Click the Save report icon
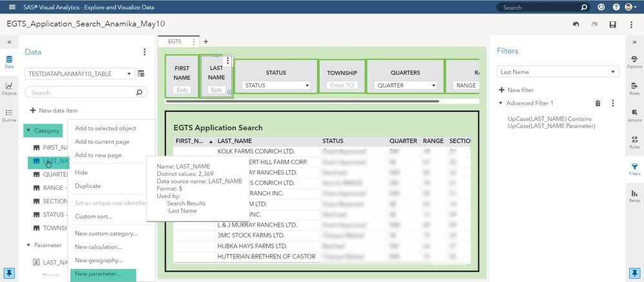644x282 pixels. pos(612,24)
